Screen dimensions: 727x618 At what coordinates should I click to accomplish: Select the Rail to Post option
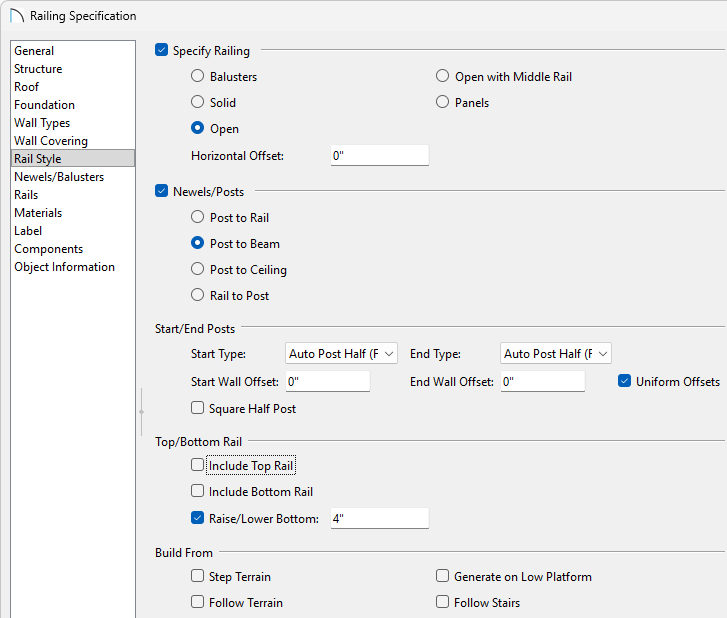pyautogui.click(x=198, y=294)
